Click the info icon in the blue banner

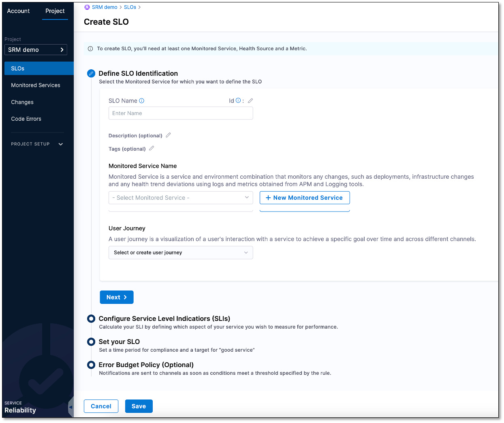click(90, 48)
